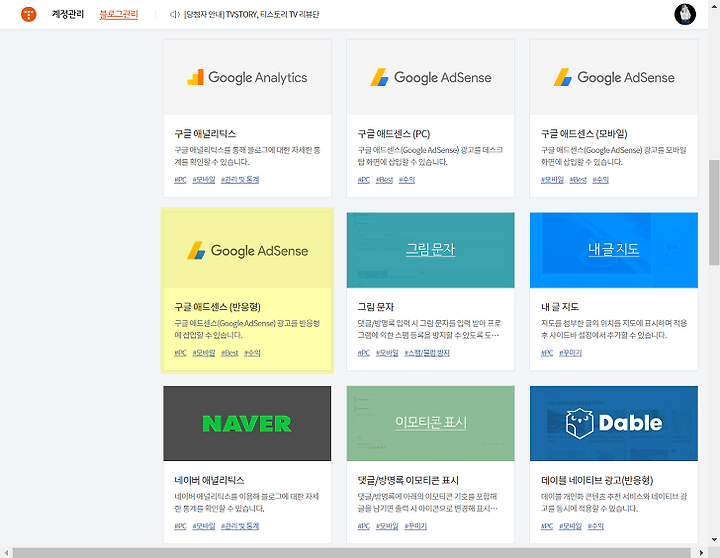Click the notice speaker icon
This screenshot has width=720, height=558.
point(174,15)
